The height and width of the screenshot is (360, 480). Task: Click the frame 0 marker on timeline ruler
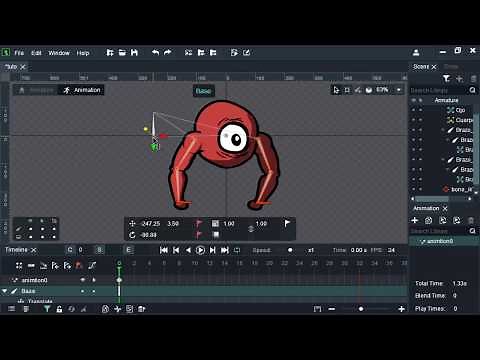tap(119, 263)
